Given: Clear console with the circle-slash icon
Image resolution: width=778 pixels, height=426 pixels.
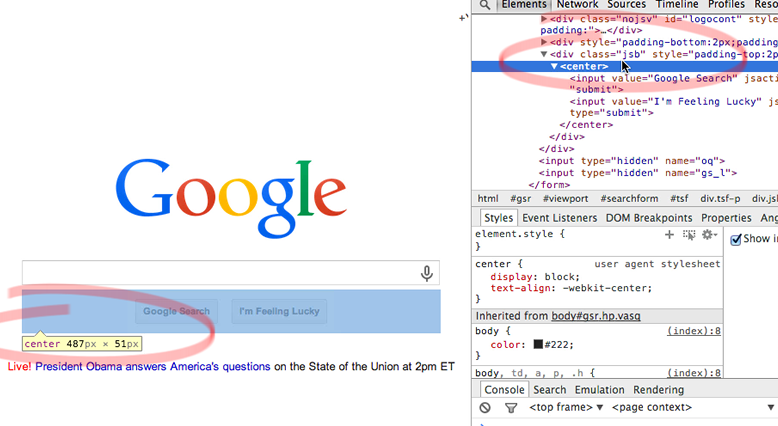Looking at the screenshot, I should pos(485,408).
